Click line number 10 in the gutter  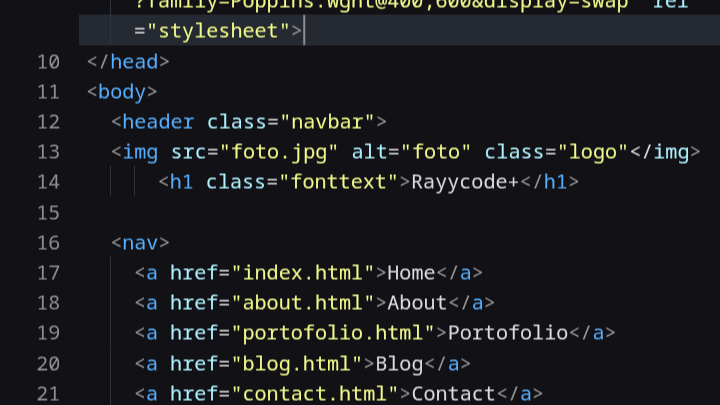tap(48, 62)
